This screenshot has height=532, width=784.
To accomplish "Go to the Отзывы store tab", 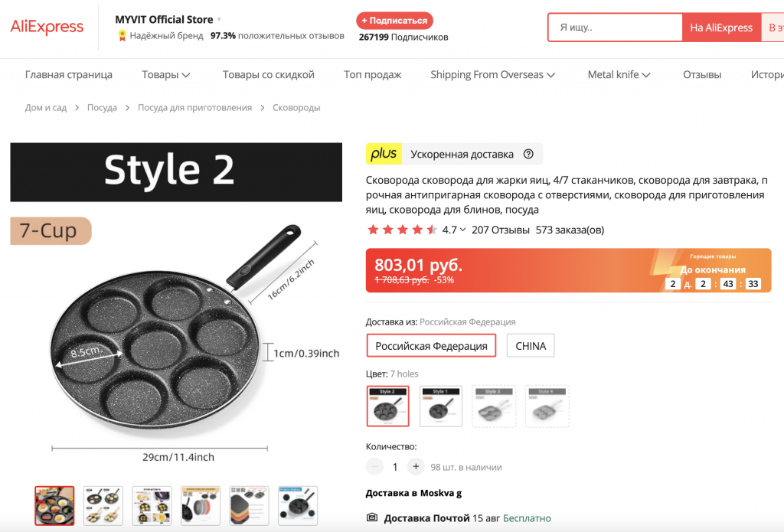I will coord(702,74).
